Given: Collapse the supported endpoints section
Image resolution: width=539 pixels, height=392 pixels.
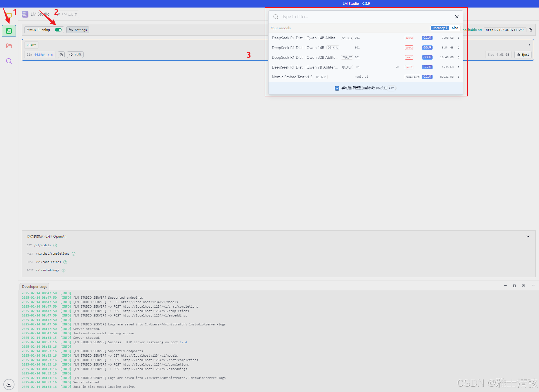Looking at the screenshot, I should 528,237.
